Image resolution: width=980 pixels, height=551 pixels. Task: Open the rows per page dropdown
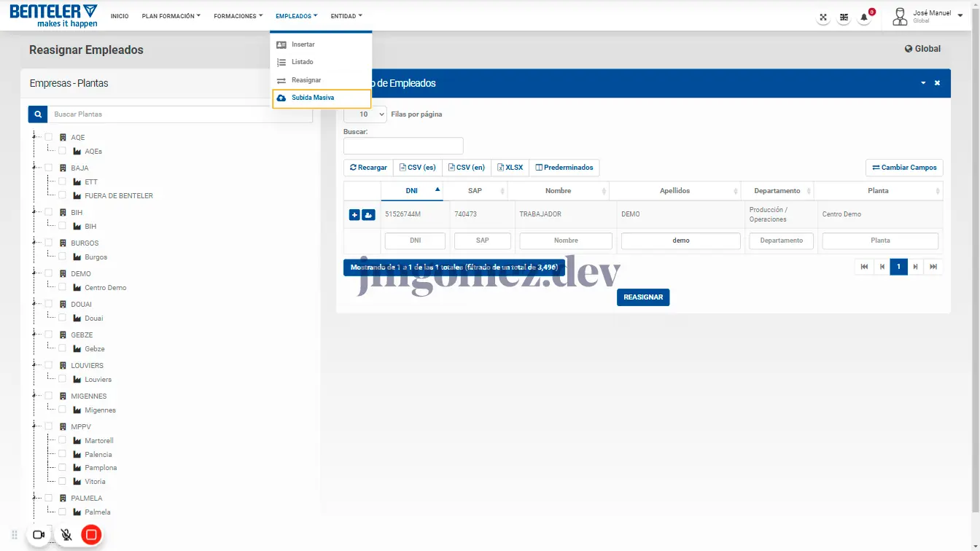tap(365, 114)
